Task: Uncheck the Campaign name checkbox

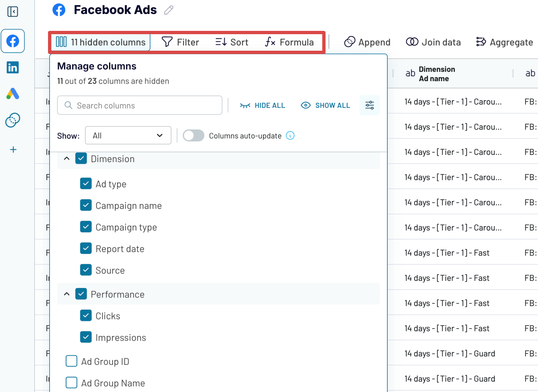Action: 86,205
